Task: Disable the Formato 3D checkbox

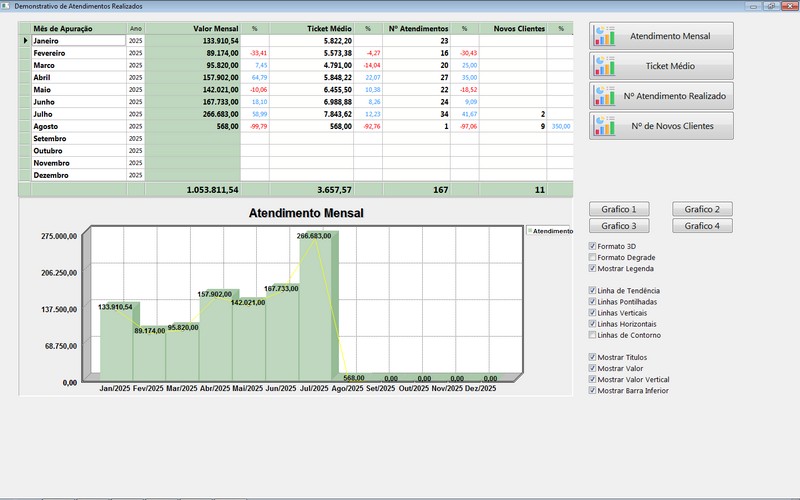Action: click(593, 246)
